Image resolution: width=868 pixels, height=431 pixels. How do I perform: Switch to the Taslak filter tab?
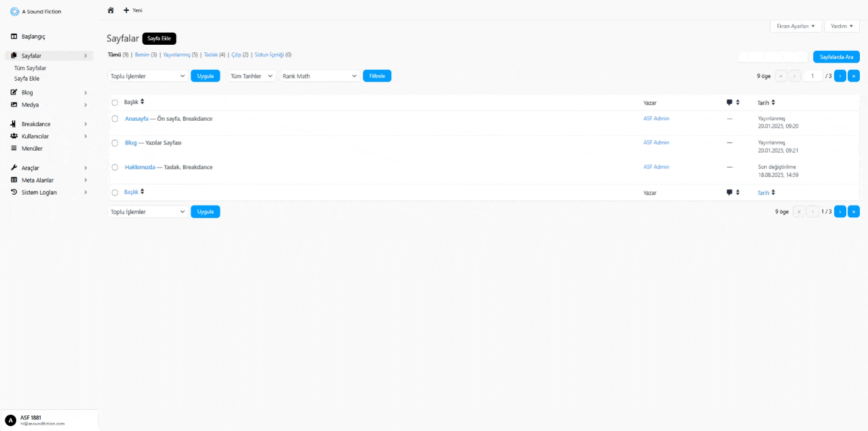[x=210, y=55]
